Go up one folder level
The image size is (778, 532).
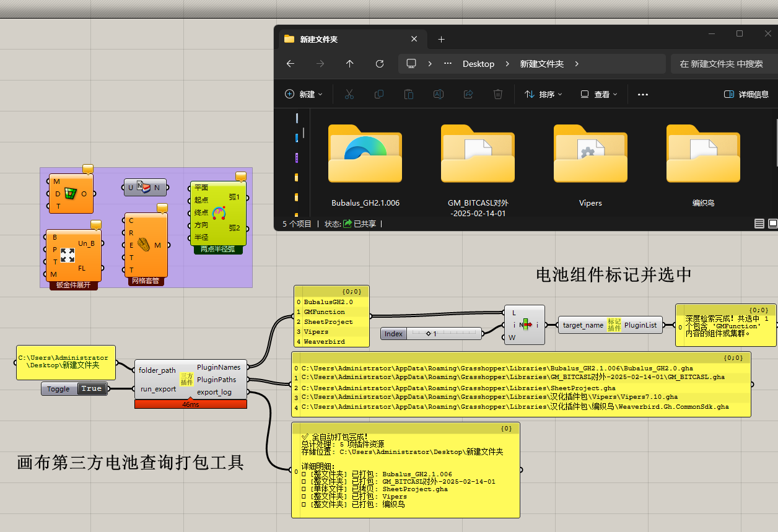click(x=350, y=64)
